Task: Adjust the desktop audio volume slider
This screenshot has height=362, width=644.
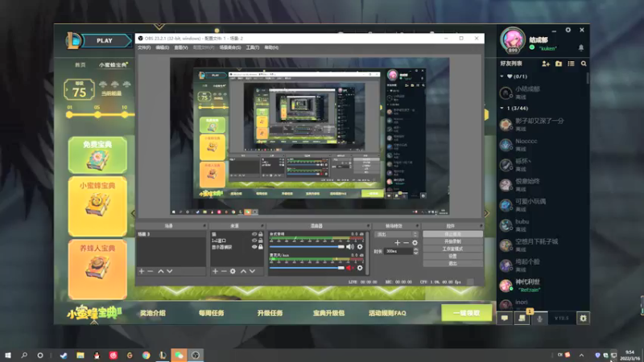Action: [307, 247]
